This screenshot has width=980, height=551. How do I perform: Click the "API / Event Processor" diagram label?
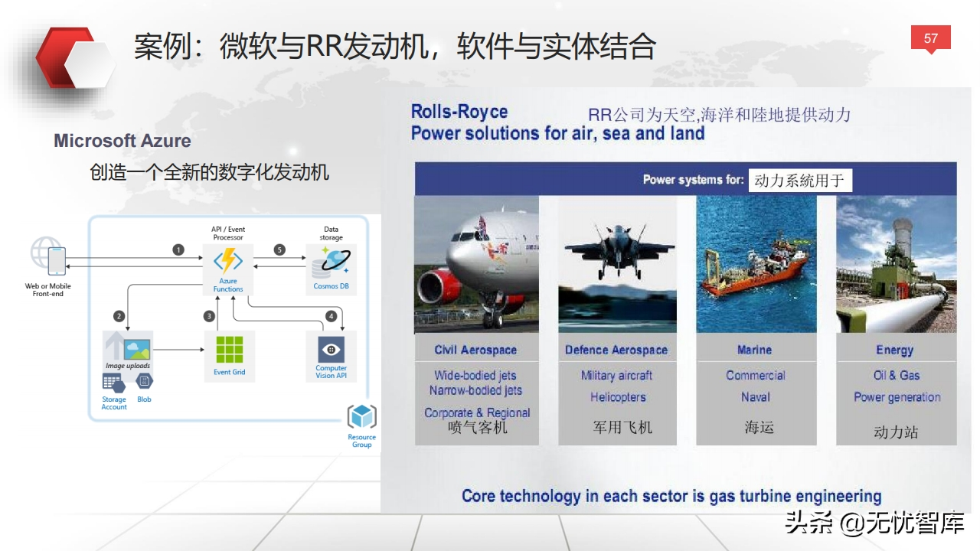228,233
